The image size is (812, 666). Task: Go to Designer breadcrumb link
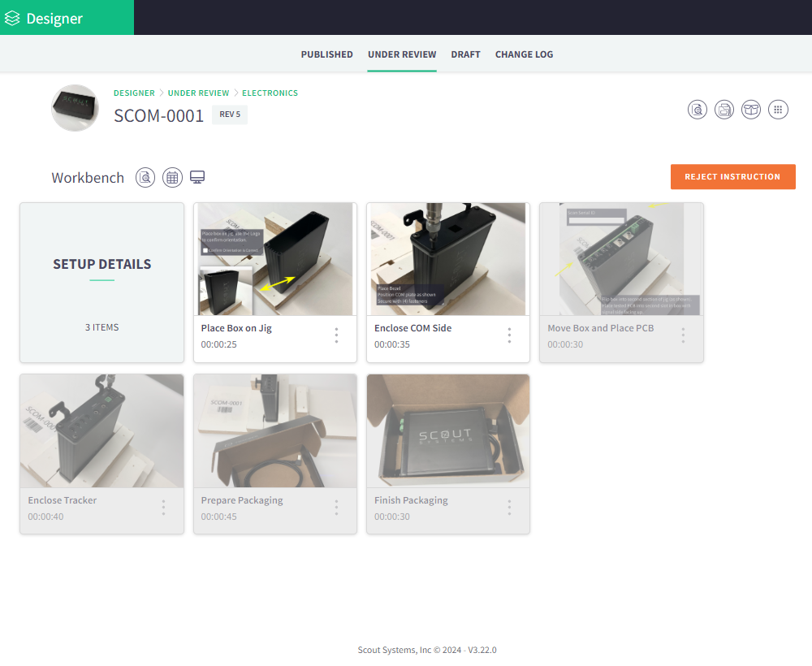(x=134, y=93)
